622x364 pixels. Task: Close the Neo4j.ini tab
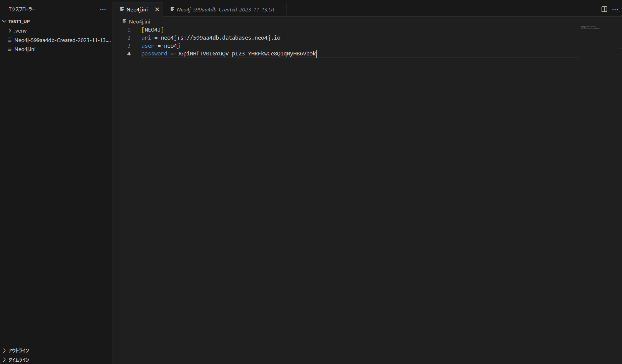157,9
